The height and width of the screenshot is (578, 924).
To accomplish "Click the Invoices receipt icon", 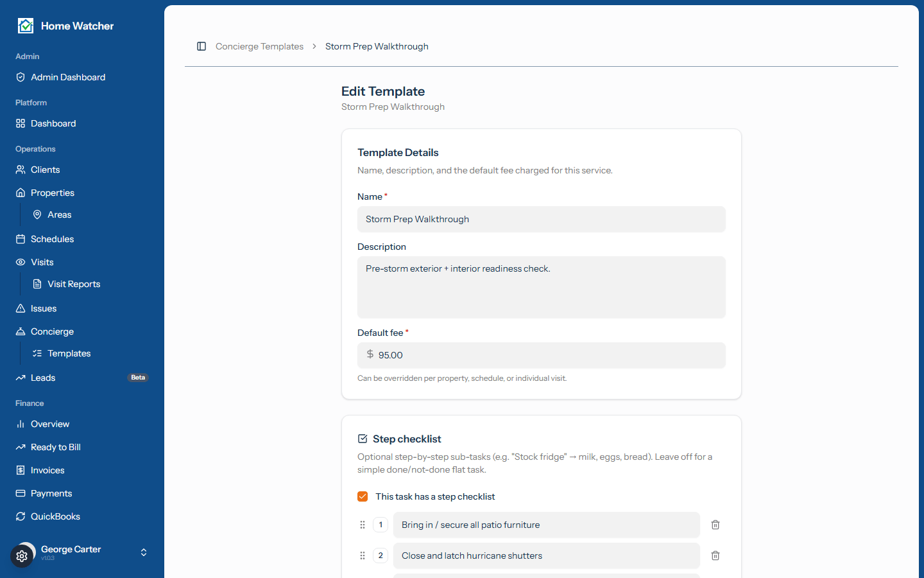I will (x=21, y=470).
